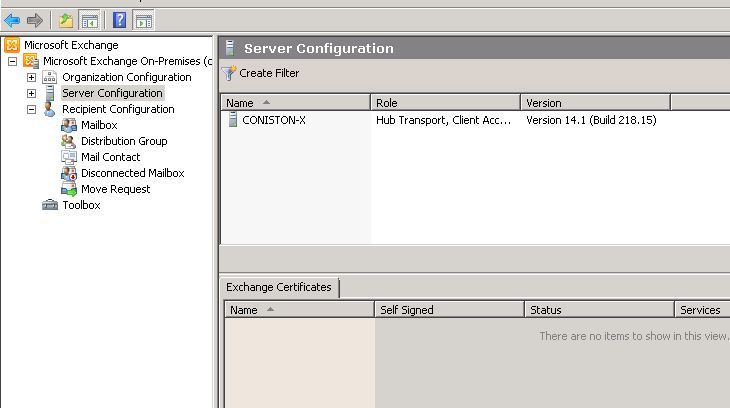Click the Create Filter link
This screenshot has width=730, height=408.
[269, 73]
